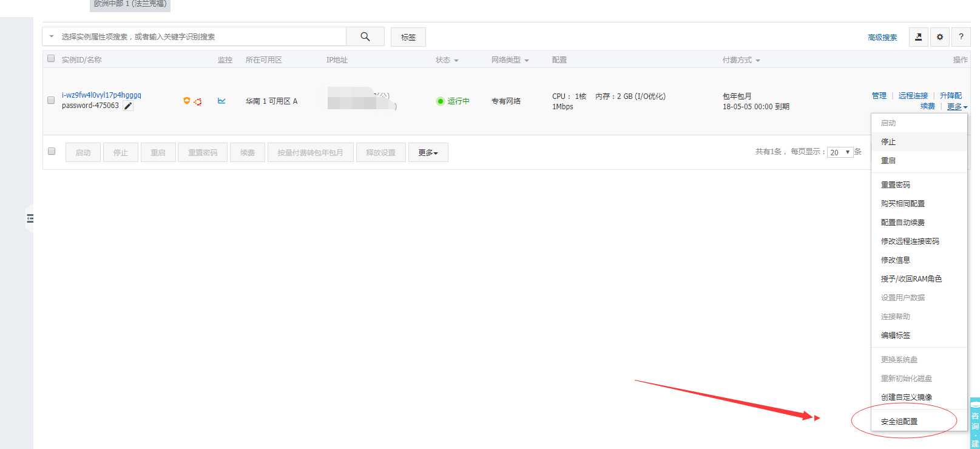This screenshot has width=980, height=449.
Task: Open instance ID i-wz9fw4l0vyl17p4hgggq link
Action: [101, 95]
